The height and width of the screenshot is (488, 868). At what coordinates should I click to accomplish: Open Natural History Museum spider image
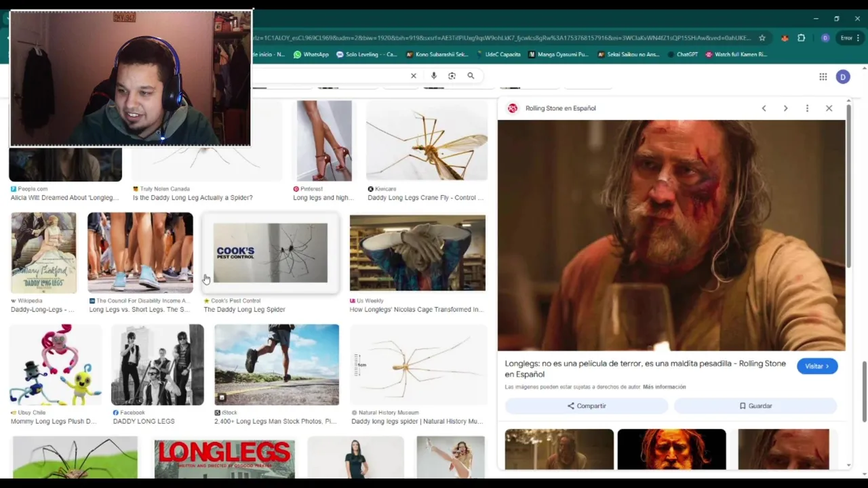click(418, 365)
